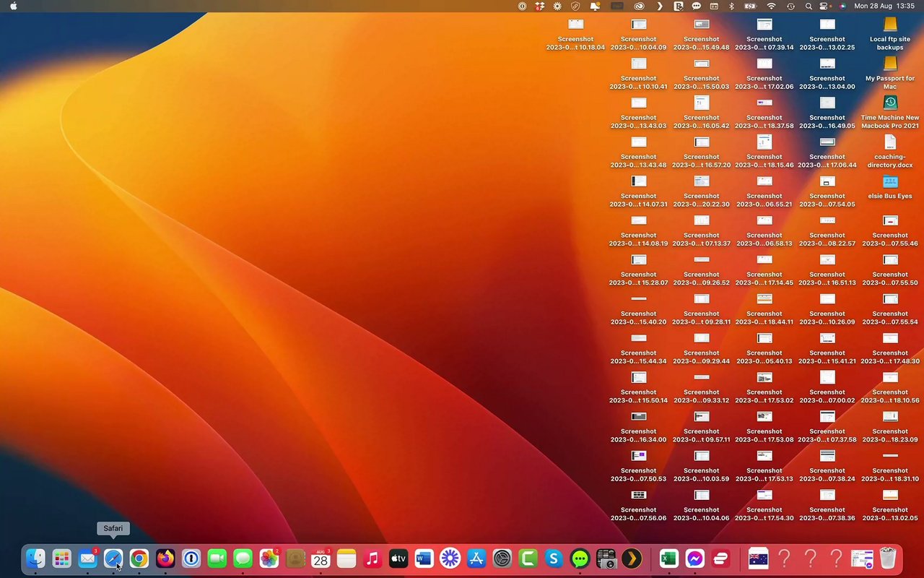Select the screenshot ending 17.48.30
The width and height of the screenshot is (924, 578).
[890, 348]
